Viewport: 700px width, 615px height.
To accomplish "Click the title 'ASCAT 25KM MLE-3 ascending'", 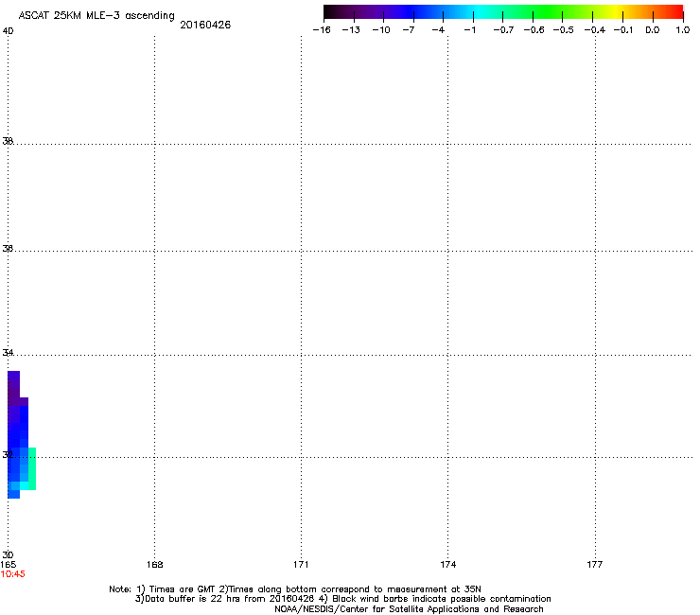I will [x=96, y=16].
